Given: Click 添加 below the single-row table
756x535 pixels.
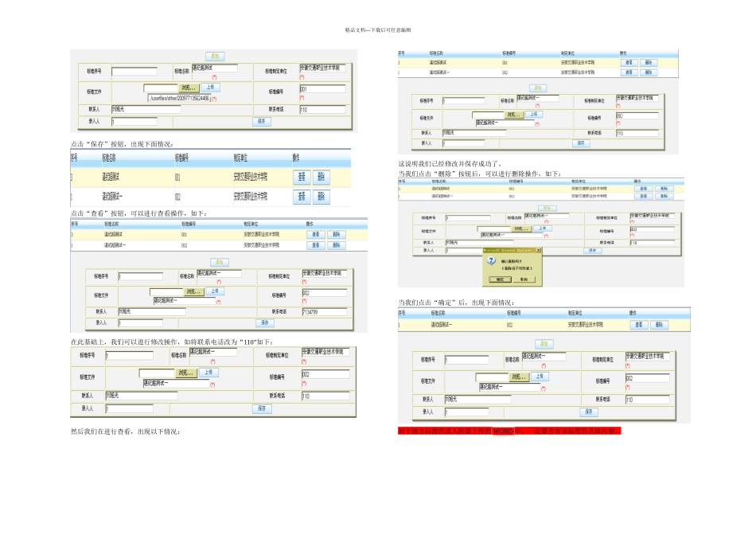Looking at the screenshot, I should (544, 344).
